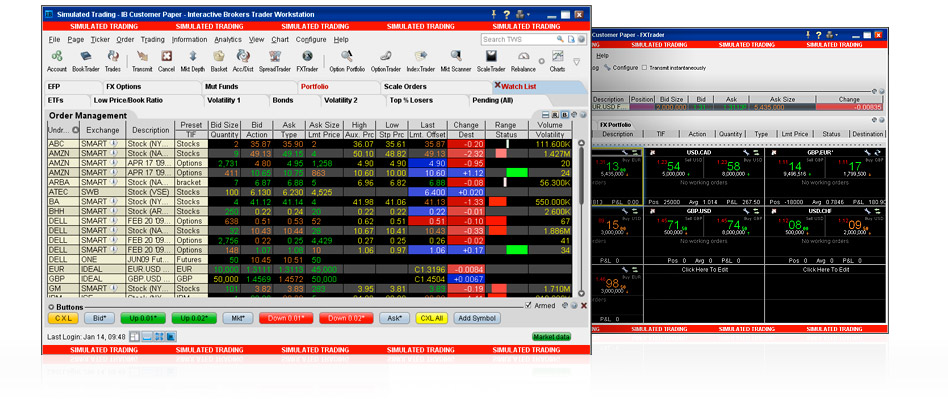Click the Bid* button
This screenshot has width=948, height=405.
coord(100,318)
